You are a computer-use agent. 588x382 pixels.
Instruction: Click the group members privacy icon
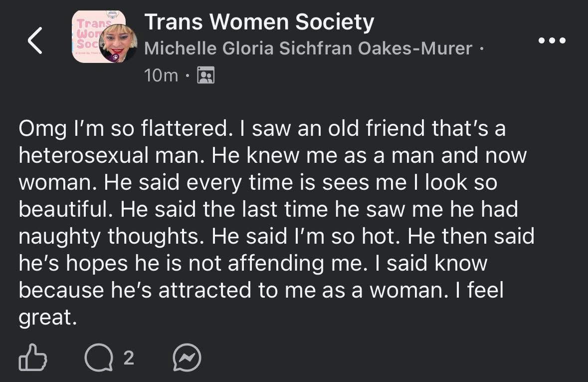pos(206,75)
